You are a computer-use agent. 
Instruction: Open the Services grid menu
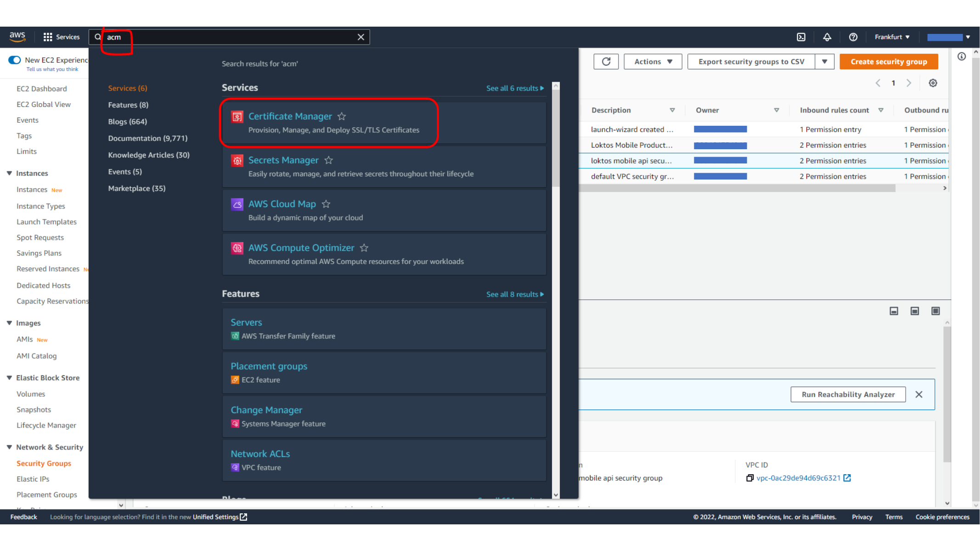tap(61, 37)
